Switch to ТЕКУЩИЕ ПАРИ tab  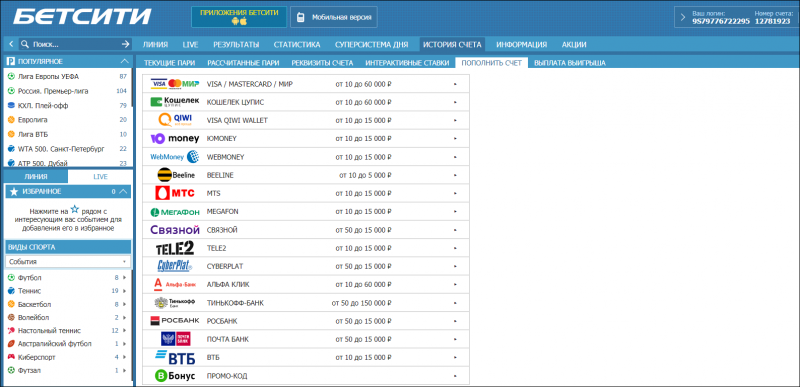pyautogui.click(x=169, y=63)
